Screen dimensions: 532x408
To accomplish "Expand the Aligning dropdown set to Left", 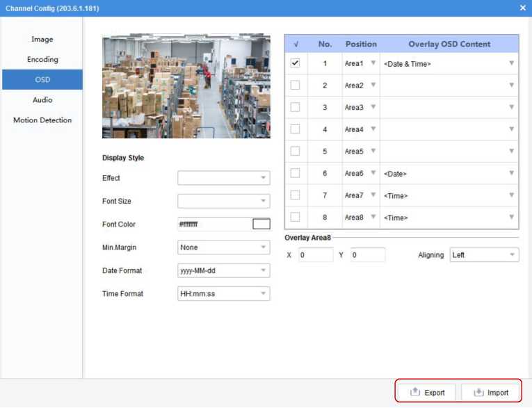I will pyautogui.click(x=484, y=255).
